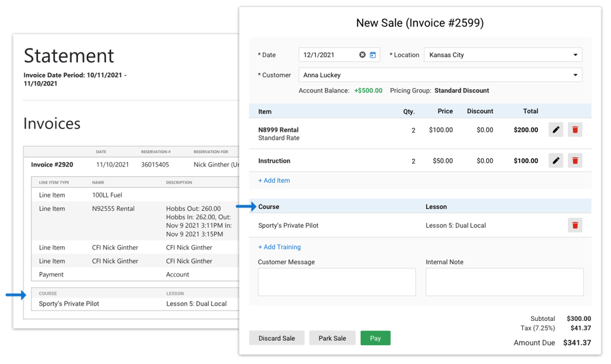Screen dimensions: 611x364
Task: Select the Statement page heading
Action: 69,55
